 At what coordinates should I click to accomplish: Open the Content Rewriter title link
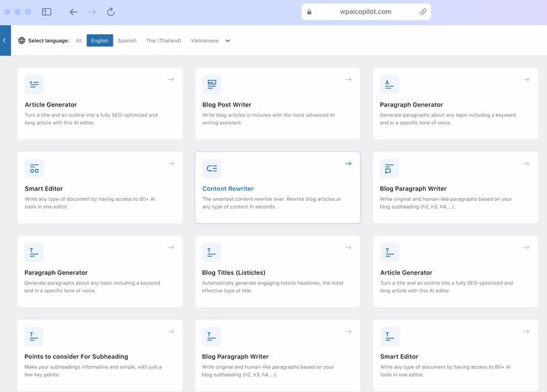(228, 189)
